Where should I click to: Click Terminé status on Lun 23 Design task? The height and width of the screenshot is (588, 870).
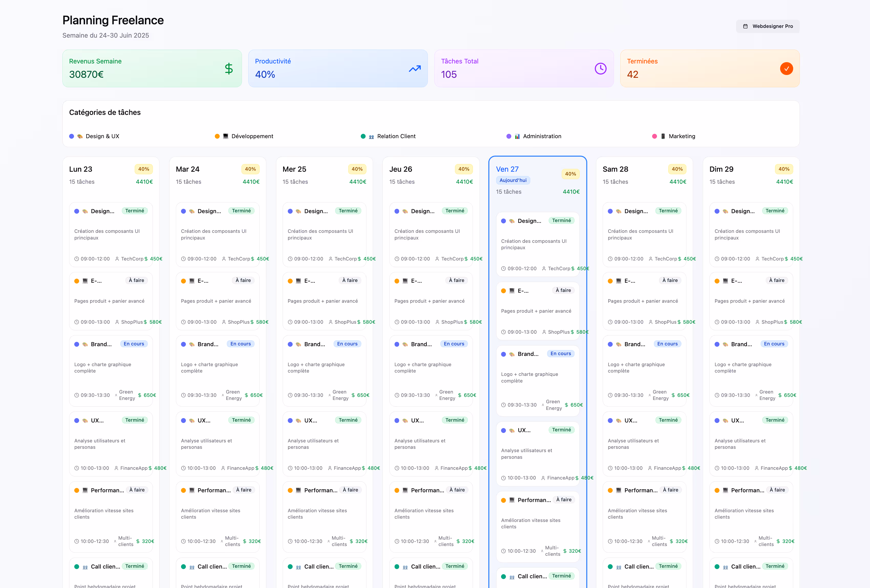pyautogui.click(x=135, y=211)
